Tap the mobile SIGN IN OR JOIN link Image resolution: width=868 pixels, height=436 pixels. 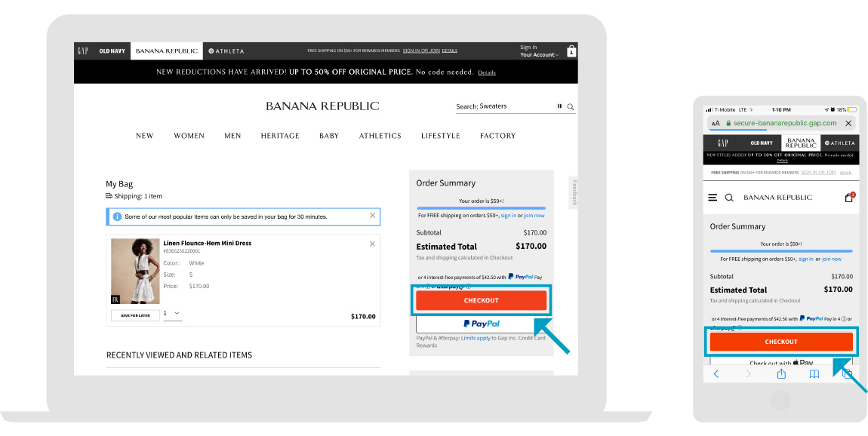[x=818, y=173]
